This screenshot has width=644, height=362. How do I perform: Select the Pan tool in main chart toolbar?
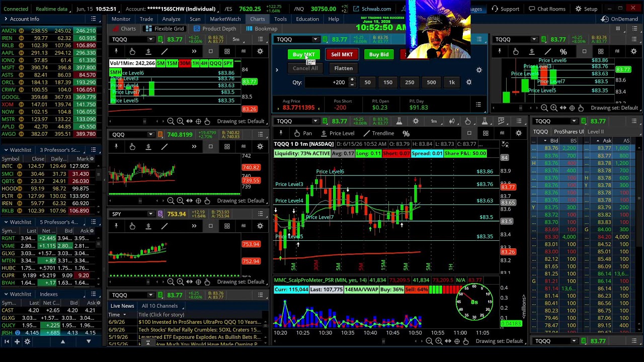(303, 133)
